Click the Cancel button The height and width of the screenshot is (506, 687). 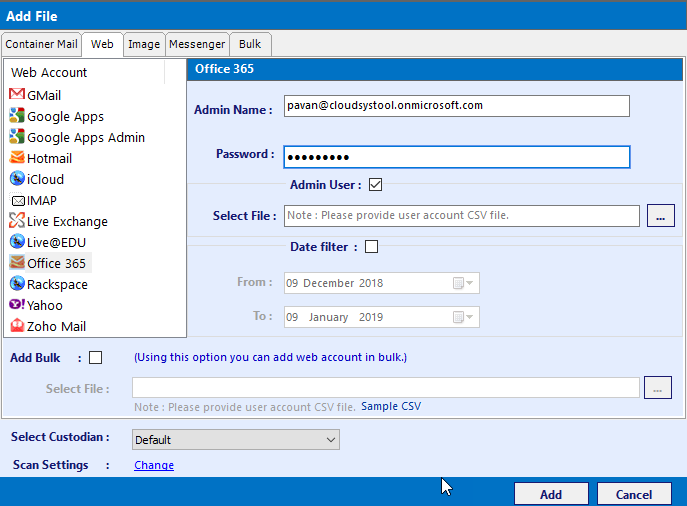click(634, 494)
